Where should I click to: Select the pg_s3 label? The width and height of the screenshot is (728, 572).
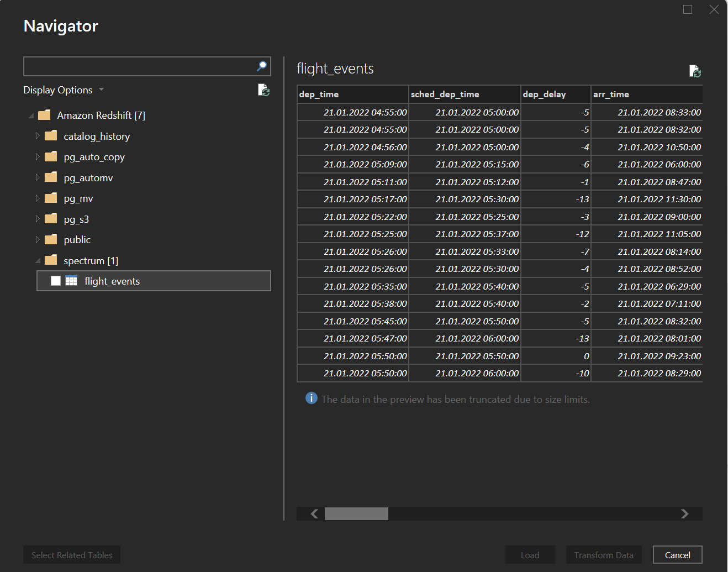76,219
